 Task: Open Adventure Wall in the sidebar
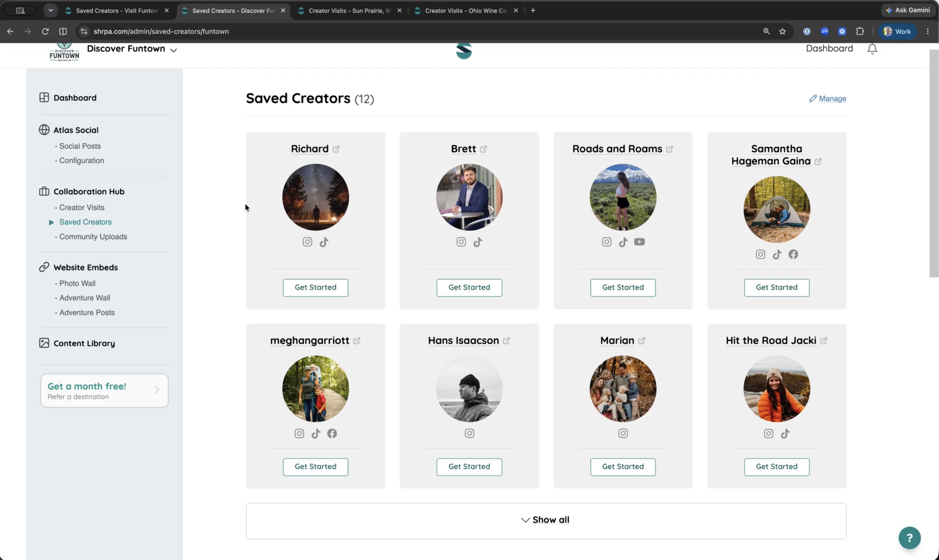pyautogui.click(x=85, y=298)
